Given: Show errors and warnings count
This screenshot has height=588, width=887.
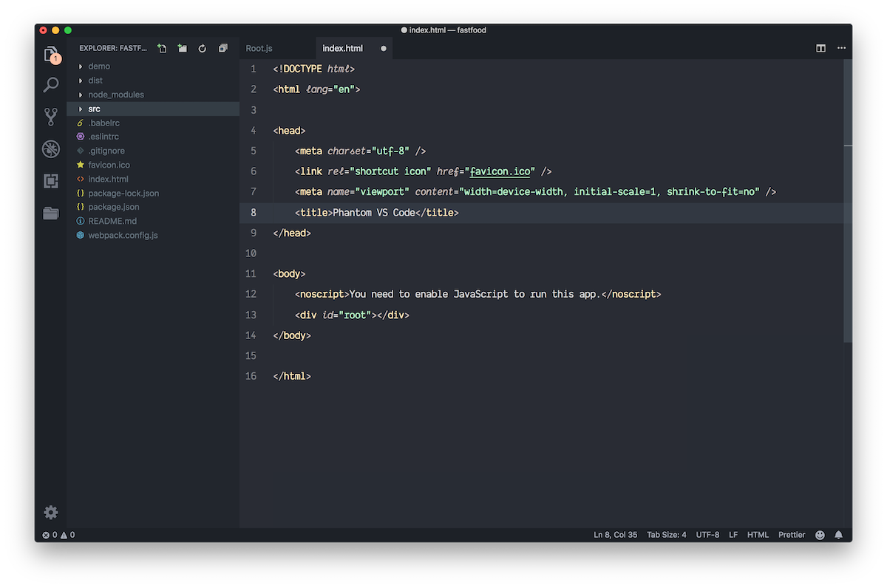Looking at the screenshot, I should [58, 535].
